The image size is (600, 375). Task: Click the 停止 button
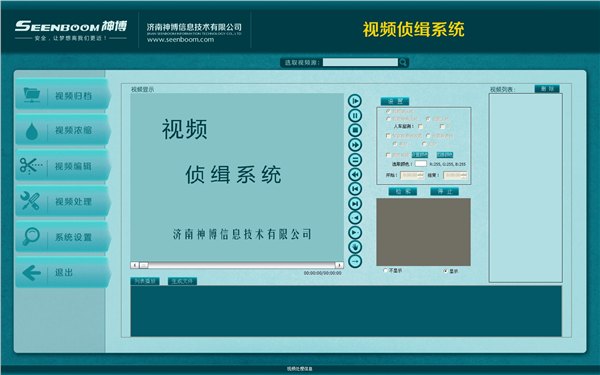click(x=444, y=191)
